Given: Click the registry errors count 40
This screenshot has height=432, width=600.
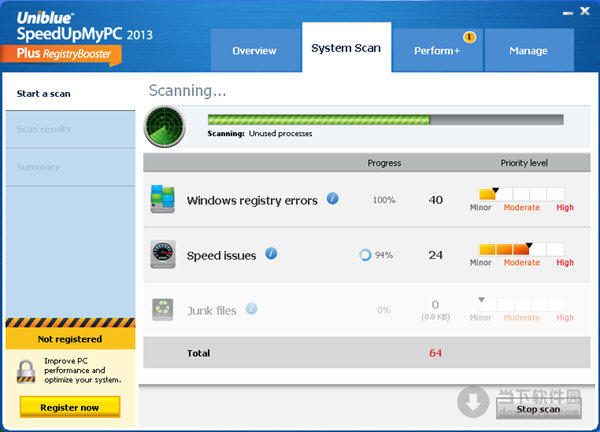Looking at the screenshot, I should click(436, 200).
